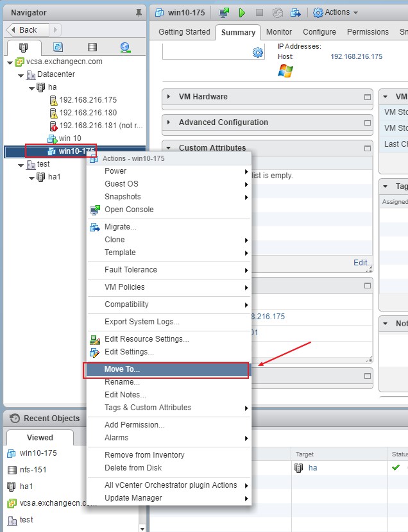The height and width of the screenshot is (532, 408).
Task: Open host link 192.168.216.175
Action: 357,56
